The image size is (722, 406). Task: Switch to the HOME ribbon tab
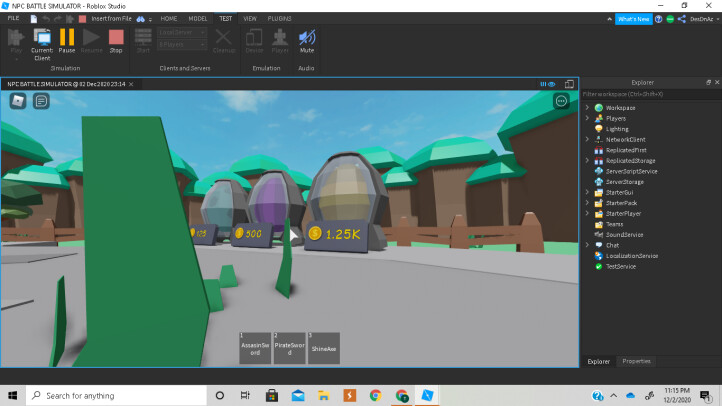click(x=169, y=19)
